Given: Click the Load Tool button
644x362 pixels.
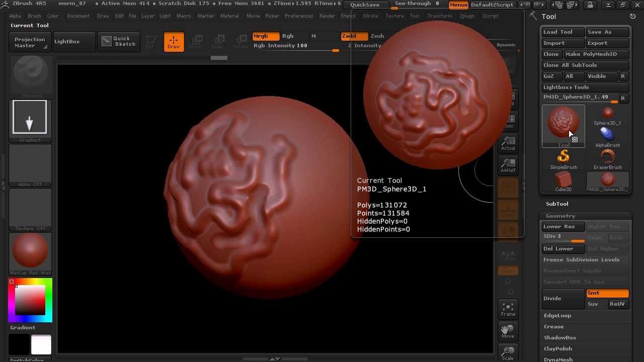Looking at the screenshot, I should (563, 32).
